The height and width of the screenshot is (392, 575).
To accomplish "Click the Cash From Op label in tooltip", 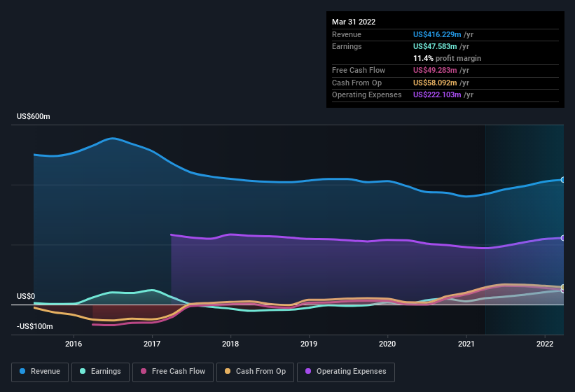I will pyautogui.click(x=356, y=83).
